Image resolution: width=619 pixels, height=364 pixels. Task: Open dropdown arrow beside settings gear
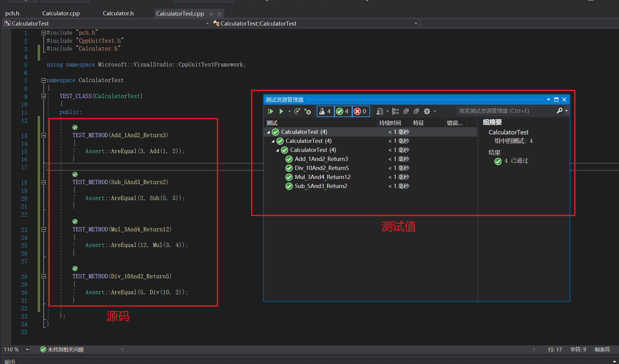click(x=435, y=111)
